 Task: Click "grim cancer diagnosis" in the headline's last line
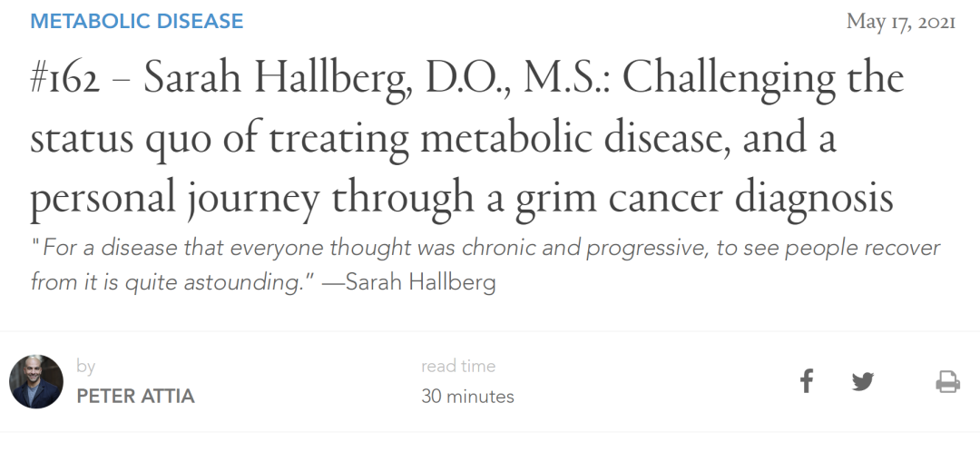pyautogui.click(x=704, y=199)
